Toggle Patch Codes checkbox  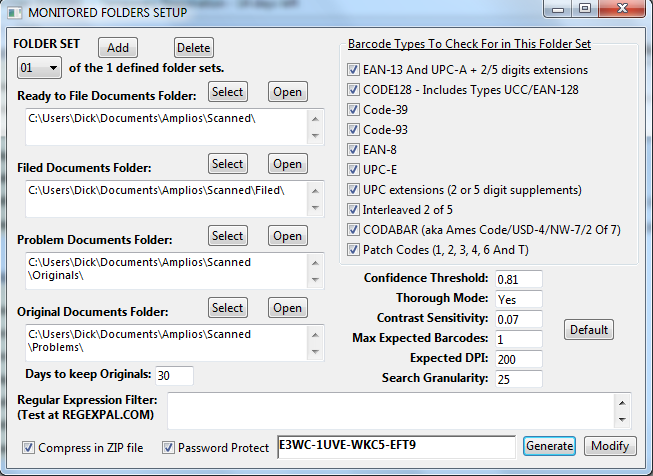coord(353,249)
